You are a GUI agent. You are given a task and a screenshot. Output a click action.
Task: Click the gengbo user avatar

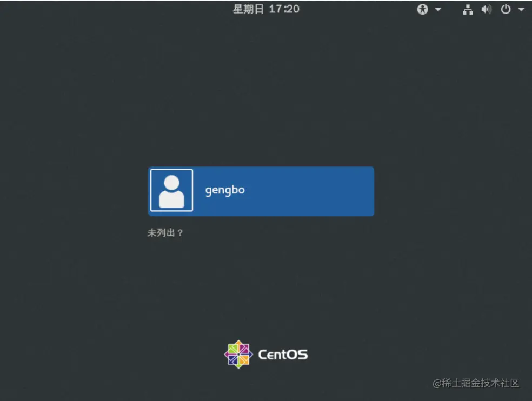point(172,190)
